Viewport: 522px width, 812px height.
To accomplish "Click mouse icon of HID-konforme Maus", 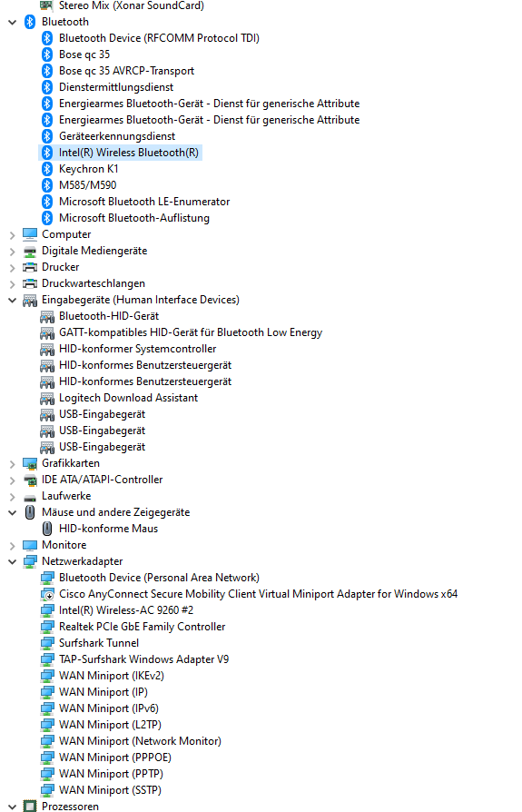I will click(x=47, y=529).
